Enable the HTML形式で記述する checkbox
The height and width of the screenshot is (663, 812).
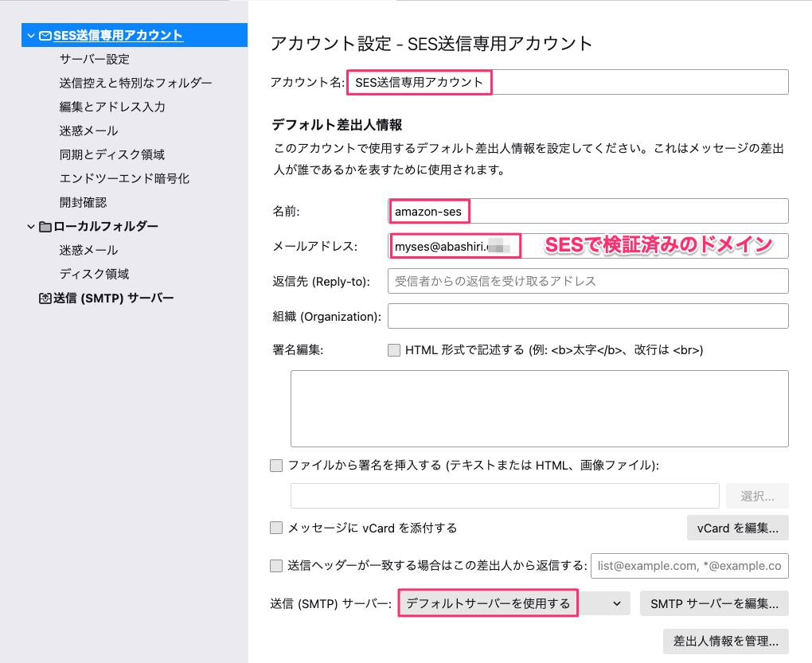coord(393,349)
